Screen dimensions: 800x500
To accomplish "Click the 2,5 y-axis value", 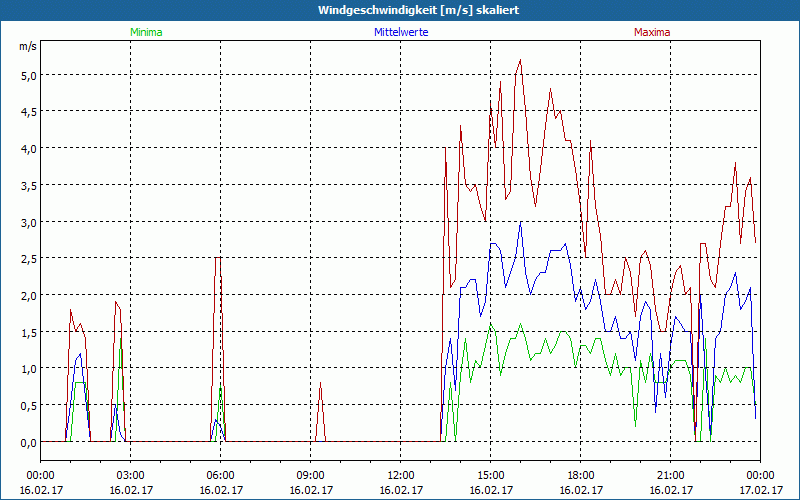I will [28, 259].
